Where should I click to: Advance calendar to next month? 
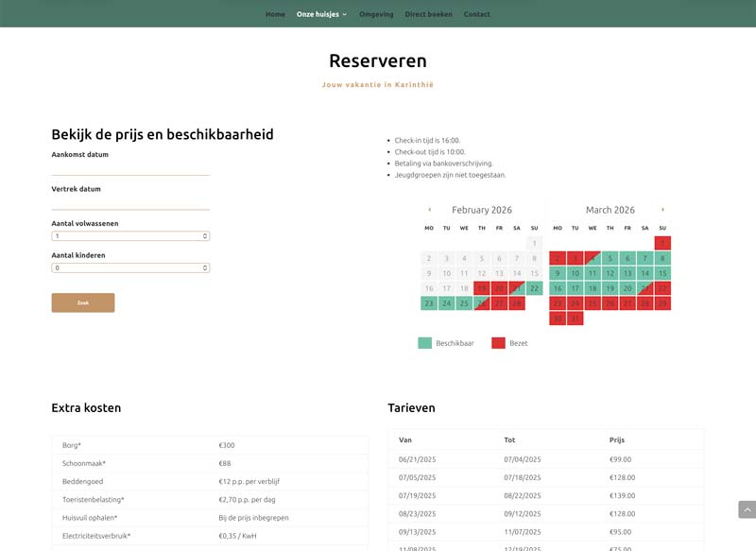(x=662, y=210)
